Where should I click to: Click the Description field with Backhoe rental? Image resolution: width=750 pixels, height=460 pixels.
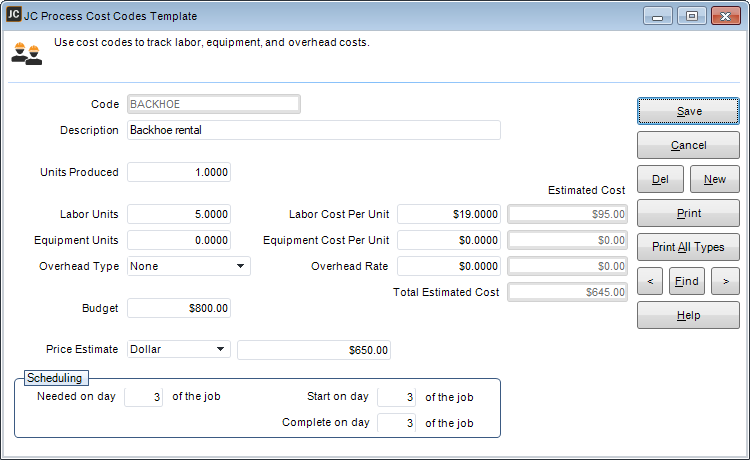coord(313,130)
